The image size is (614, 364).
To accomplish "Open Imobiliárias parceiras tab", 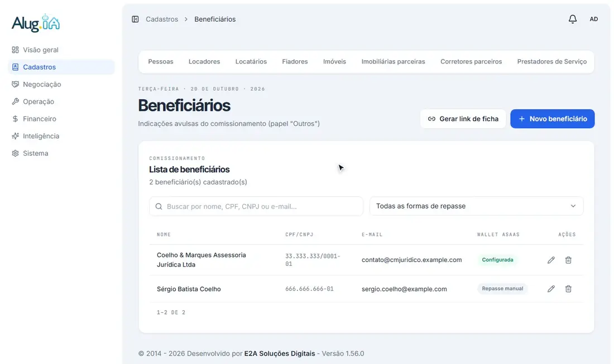I will (393, 61).
